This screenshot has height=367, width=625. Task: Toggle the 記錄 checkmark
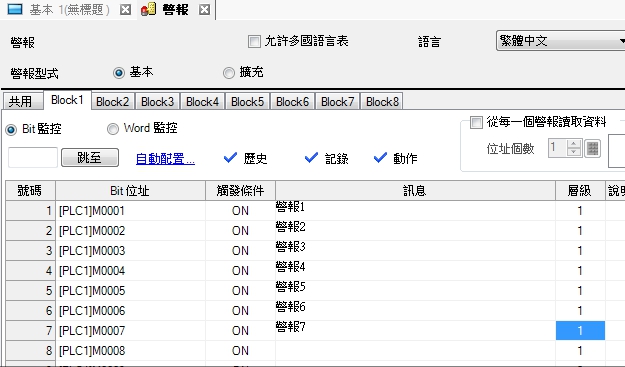click(311, 158)
